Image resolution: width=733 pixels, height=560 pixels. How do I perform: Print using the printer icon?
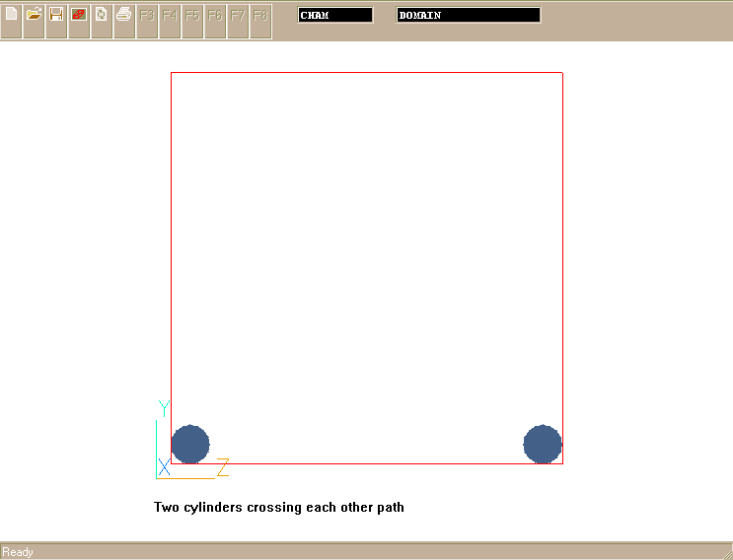pos(124,16)
